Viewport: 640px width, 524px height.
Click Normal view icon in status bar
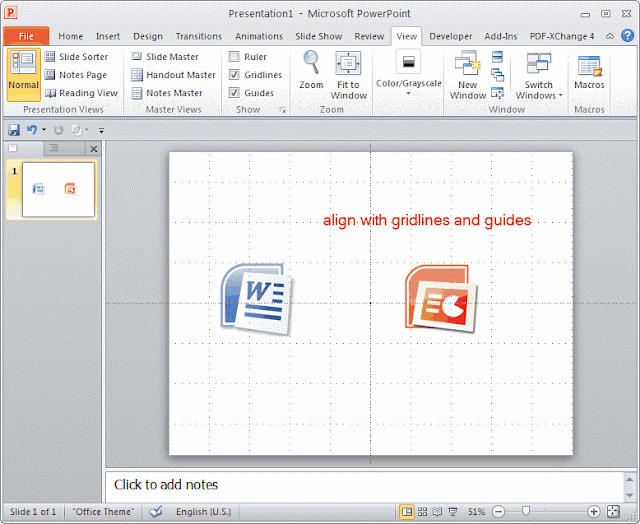[407, 511]
